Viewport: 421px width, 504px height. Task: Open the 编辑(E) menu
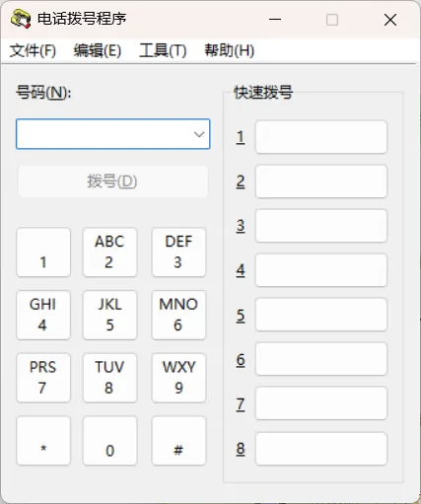[x=98, y=50]
